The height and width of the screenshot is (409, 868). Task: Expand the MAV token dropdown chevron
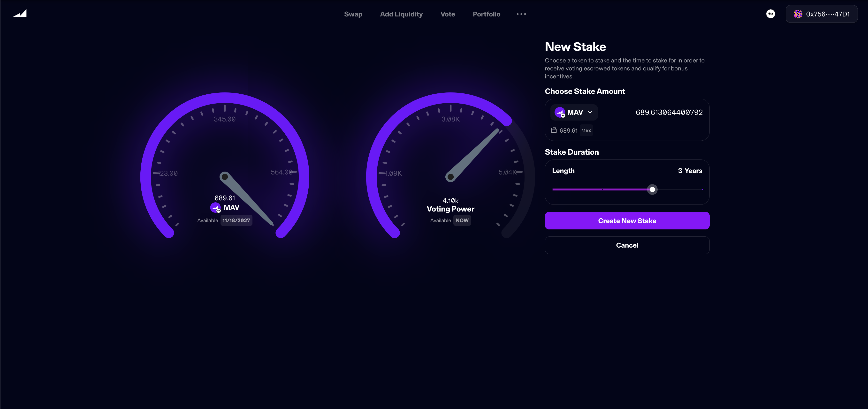click(590, 113)
